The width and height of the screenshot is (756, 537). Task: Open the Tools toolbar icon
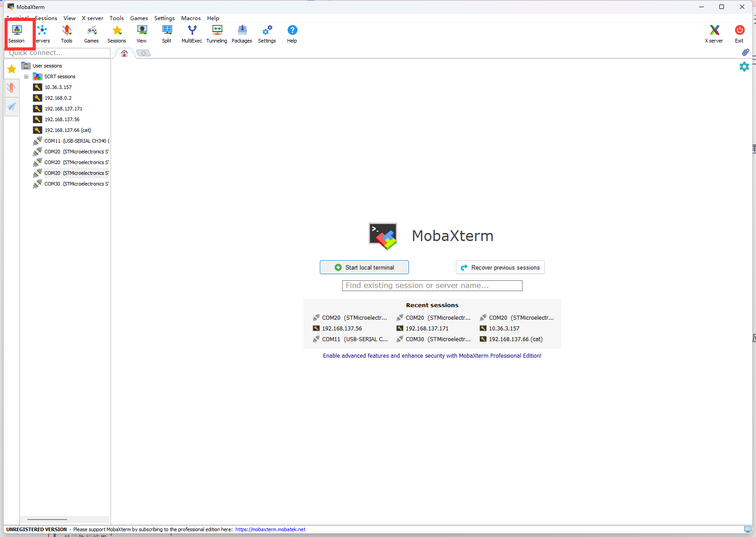coord(67,34)
